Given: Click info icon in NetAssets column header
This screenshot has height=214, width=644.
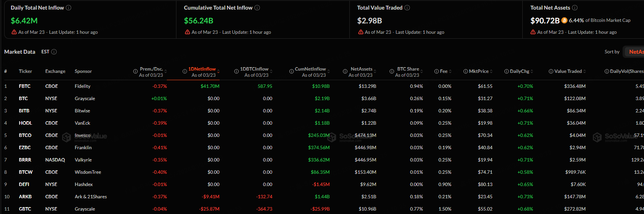Looking at the screenshot, I should pos(346,71).
